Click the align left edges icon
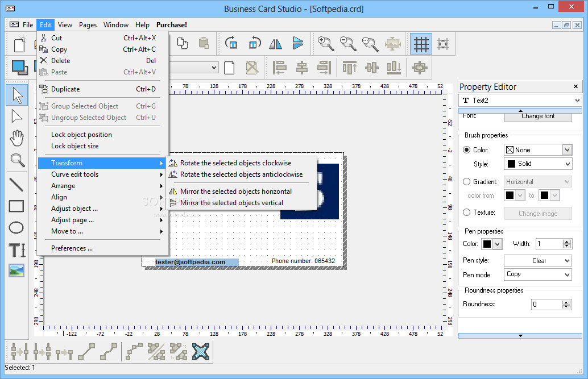This screenshot has height=379, width=588. click(279, 68)
